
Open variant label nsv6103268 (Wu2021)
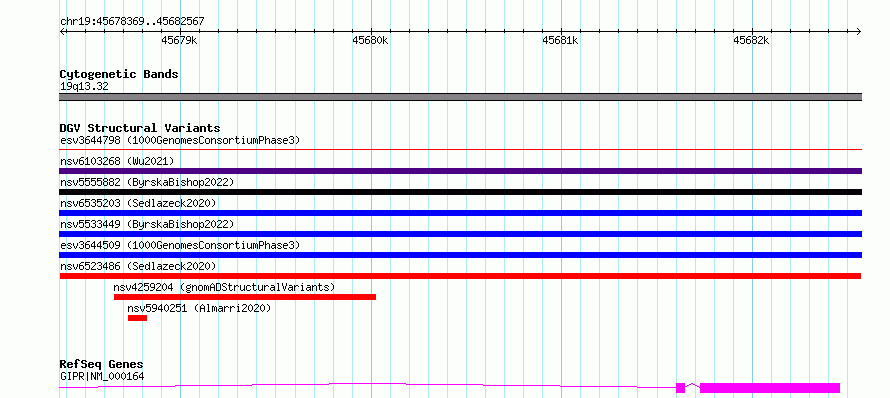117,161
